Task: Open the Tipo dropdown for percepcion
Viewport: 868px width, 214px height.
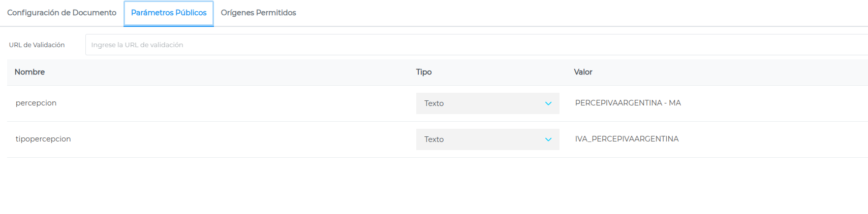Action: point(487,103)
